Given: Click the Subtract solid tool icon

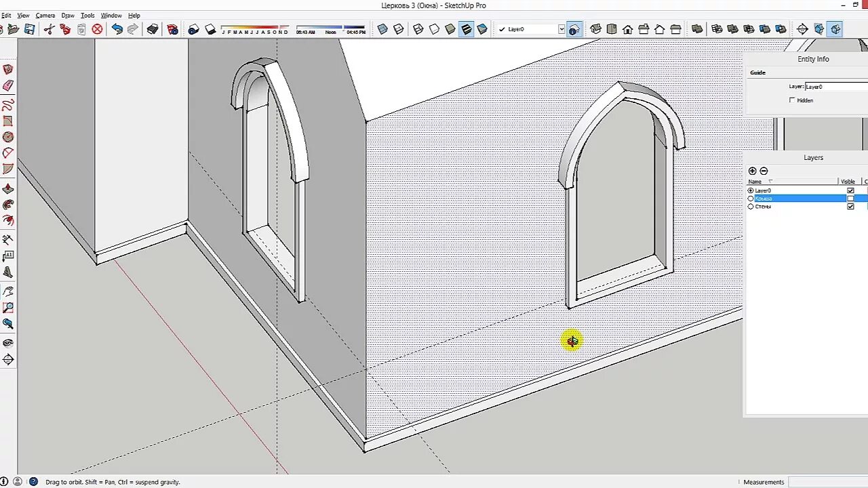Looking at the screenshot, I should pos(749,29).
